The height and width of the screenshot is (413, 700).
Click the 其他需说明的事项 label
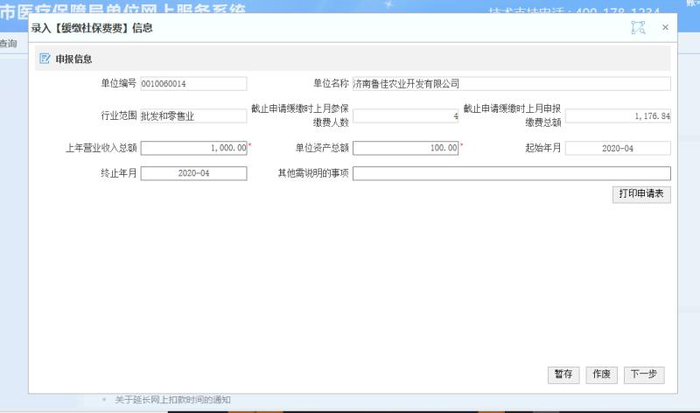313,173
